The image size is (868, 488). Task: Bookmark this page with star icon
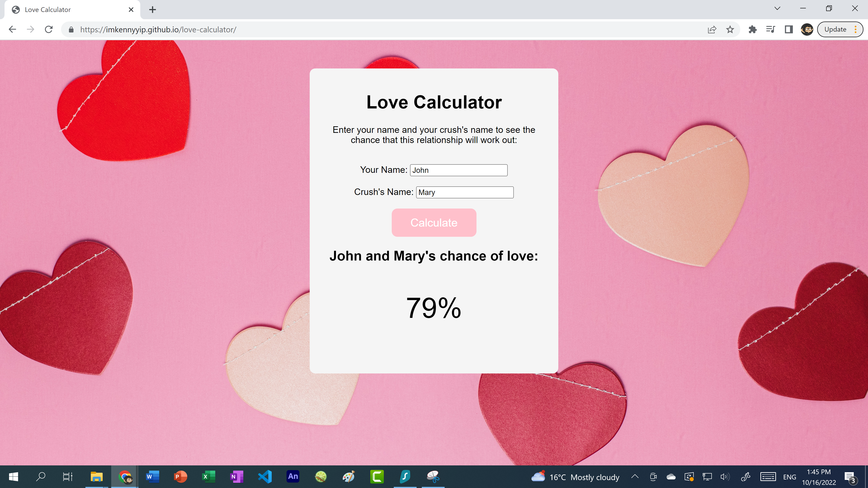[x=730, y=29]
